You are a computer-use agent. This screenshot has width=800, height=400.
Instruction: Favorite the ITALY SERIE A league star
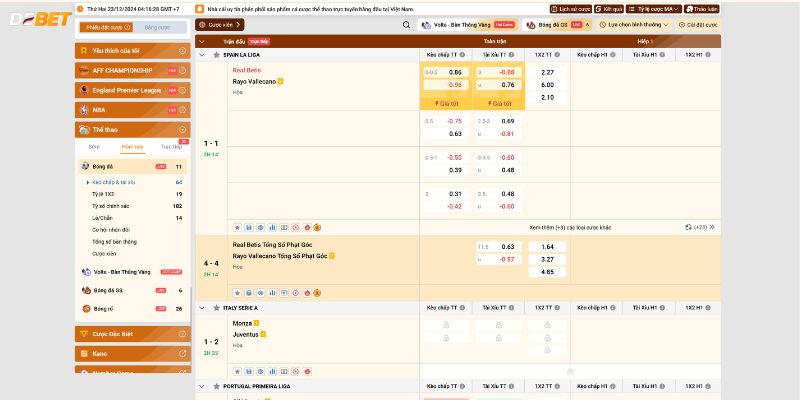[216, 308]
